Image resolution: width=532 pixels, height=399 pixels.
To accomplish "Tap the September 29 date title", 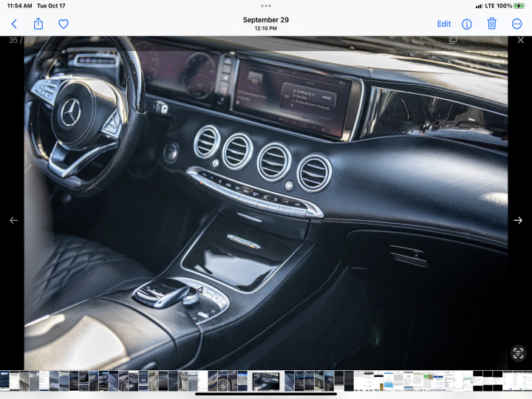I will [x=266, y=20].
